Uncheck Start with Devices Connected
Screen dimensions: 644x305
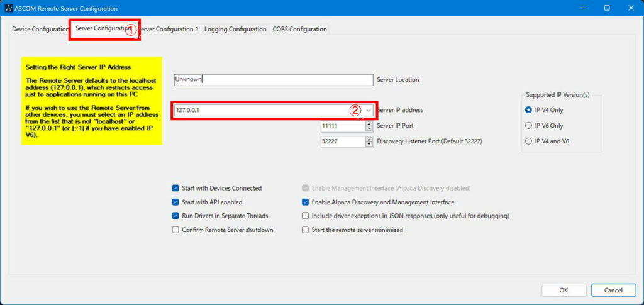coord(175,188)
